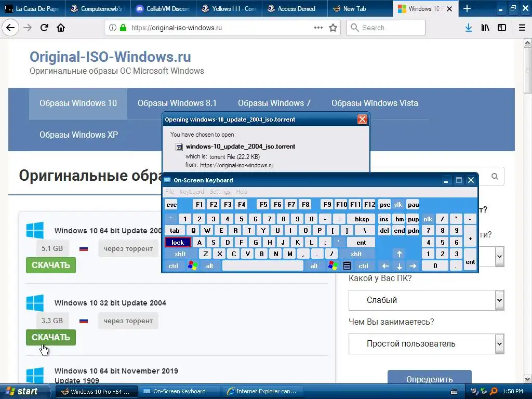
Task: Click the right arrow key on keyboard
Action: pos(413,265)
